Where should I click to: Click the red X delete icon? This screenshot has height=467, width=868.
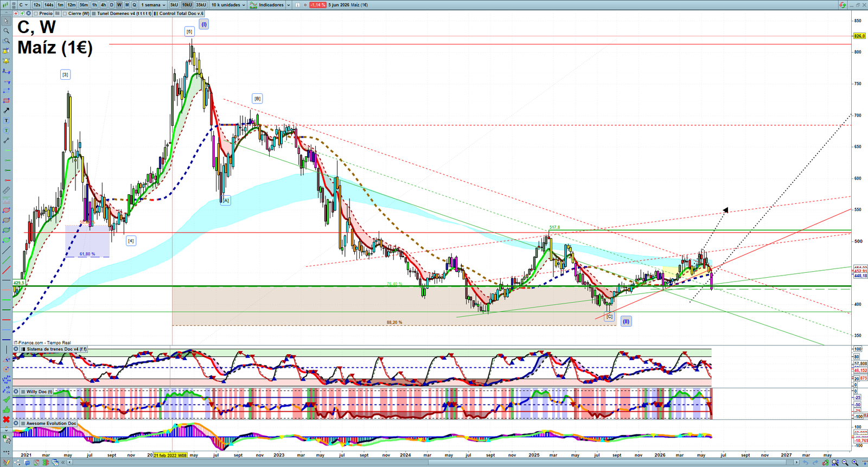click(x=6, y=419)
